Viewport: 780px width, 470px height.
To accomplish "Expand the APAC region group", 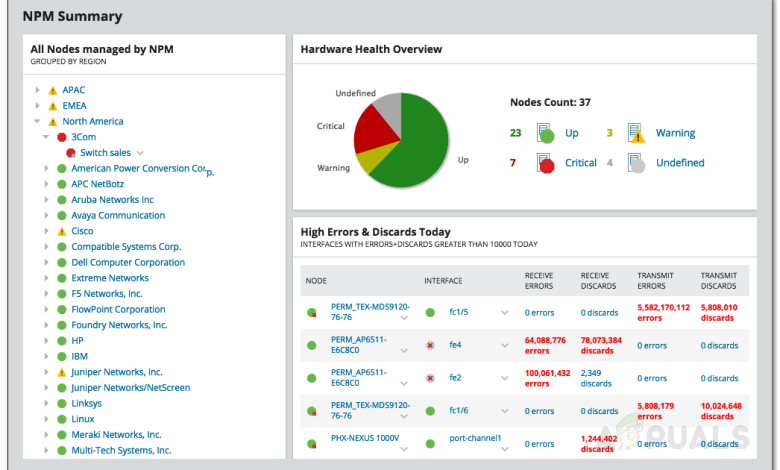I will click(37, 90).
